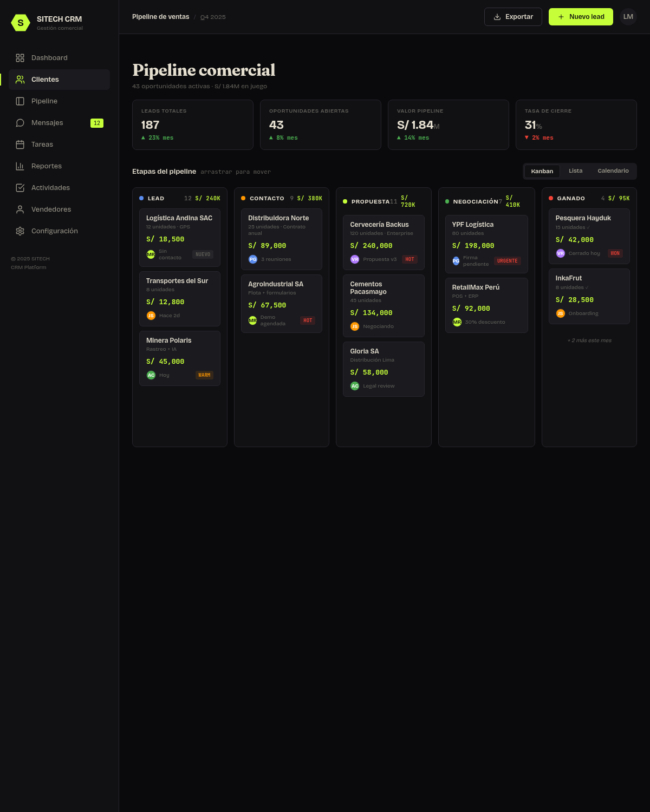Switch to the Calendario view
650x812 pixels.
pos(613,171)
